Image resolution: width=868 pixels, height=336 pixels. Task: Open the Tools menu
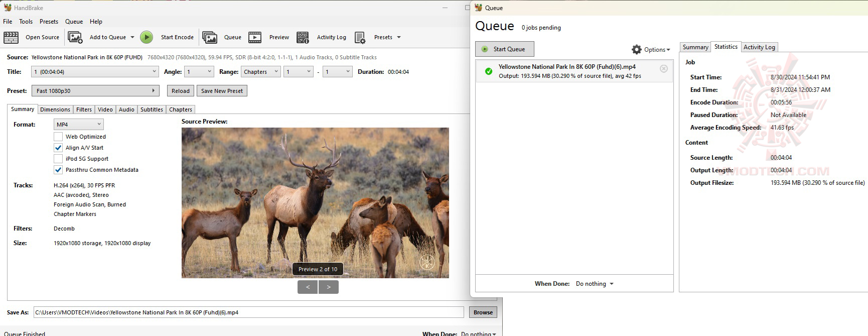point(26,22)
